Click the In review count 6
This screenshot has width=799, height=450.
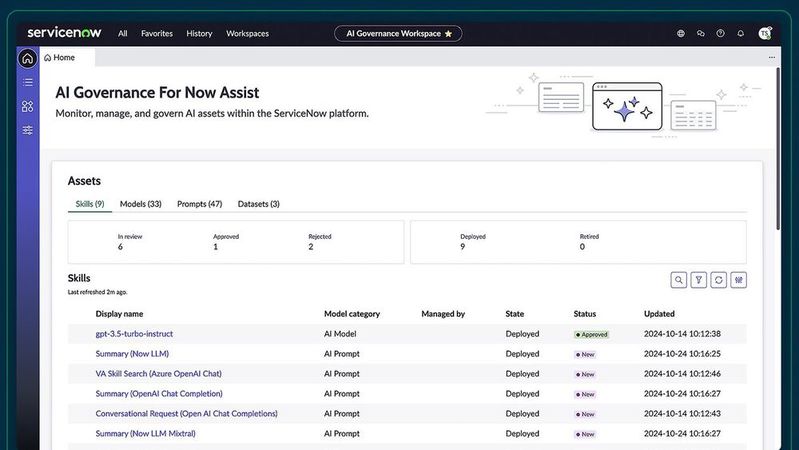pyautogui.click(x=120, y=247)
